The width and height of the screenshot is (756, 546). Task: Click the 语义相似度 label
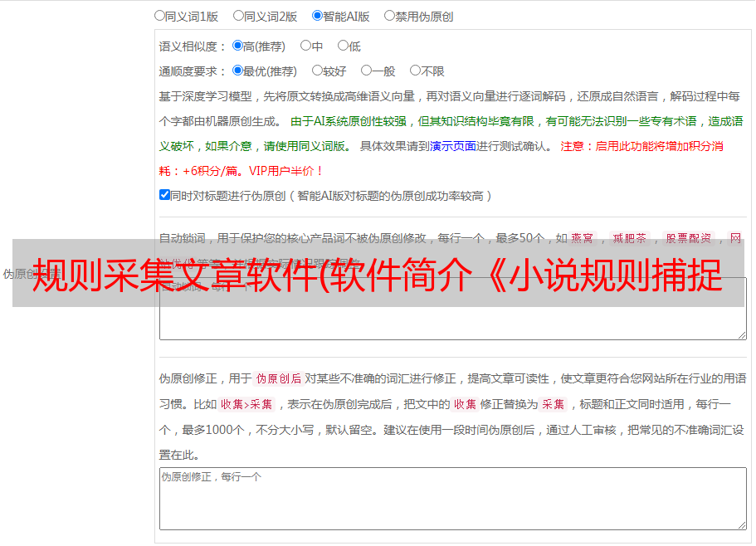[193, 46]
